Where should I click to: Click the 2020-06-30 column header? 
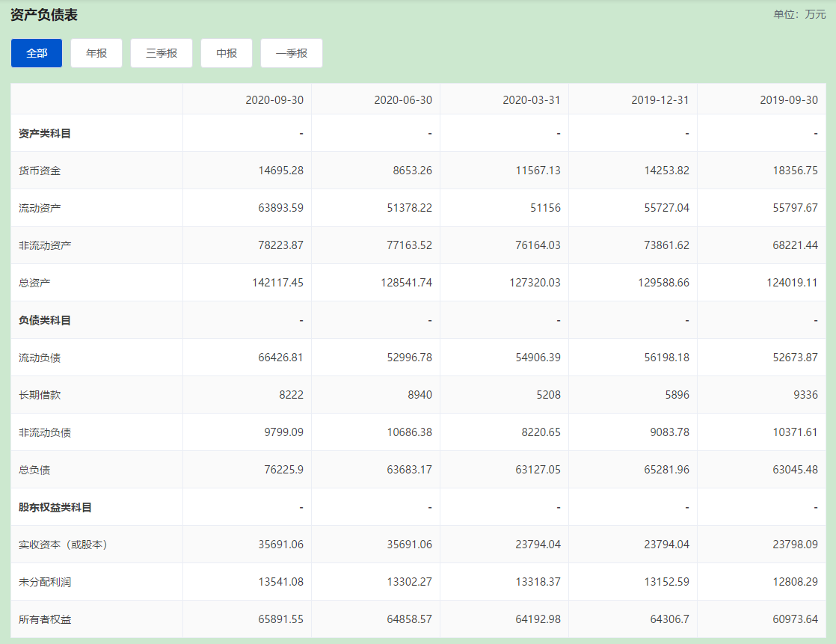(402, 99)
